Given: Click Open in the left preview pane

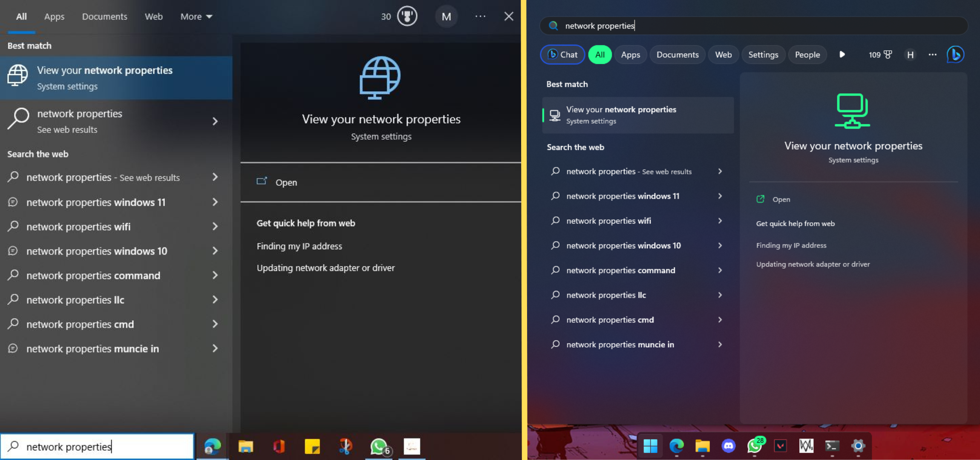Looking at the screenshot, I should point(286,182).
